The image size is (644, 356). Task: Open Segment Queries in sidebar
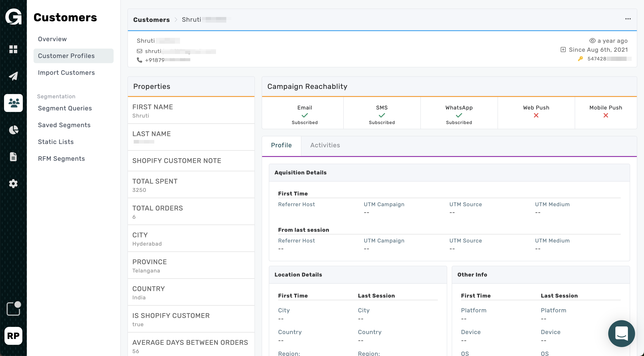[x=65, y=108]
